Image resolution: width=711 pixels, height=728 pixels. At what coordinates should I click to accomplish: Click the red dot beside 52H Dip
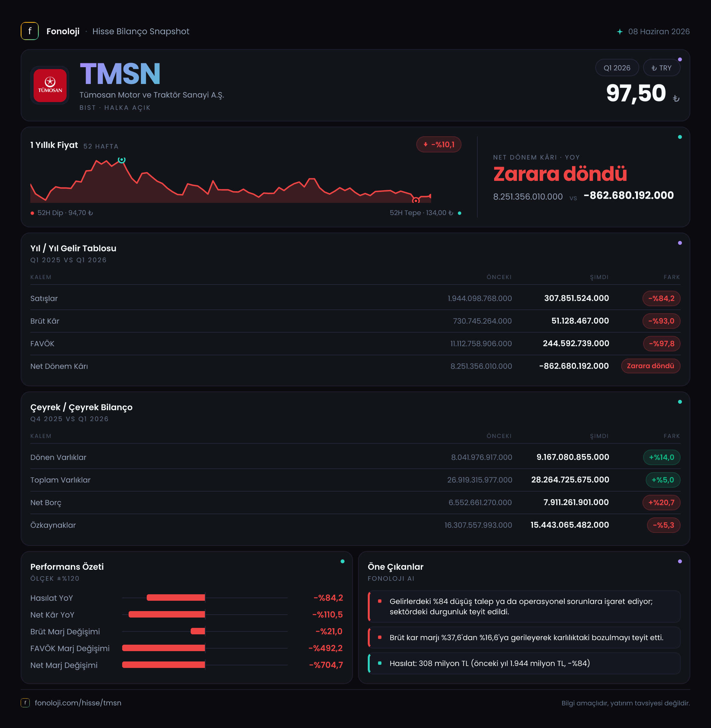(x=33, y=213)
